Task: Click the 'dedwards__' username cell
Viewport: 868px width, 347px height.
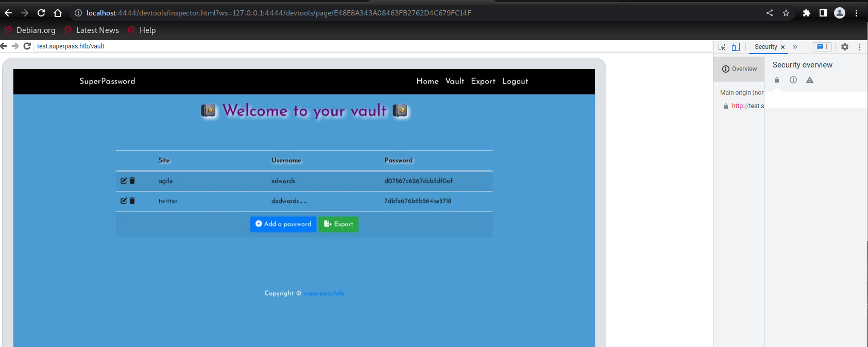Action: pyautogui.click(x=289, y=201)
